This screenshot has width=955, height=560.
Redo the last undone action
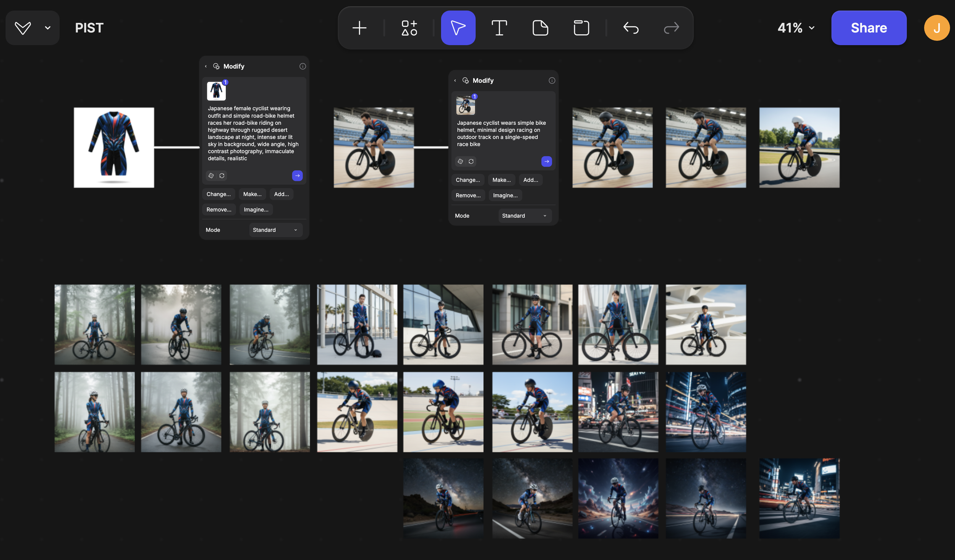[671, 28]
